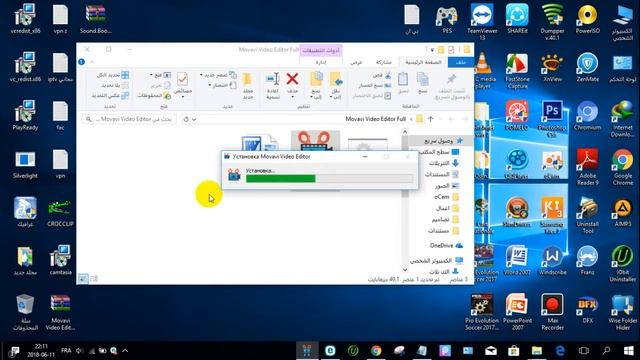This screenshot has width=640, height=360.
Task: Click Select none (بلا تحديد) in ribbon
Action: (x=115, y=85)
